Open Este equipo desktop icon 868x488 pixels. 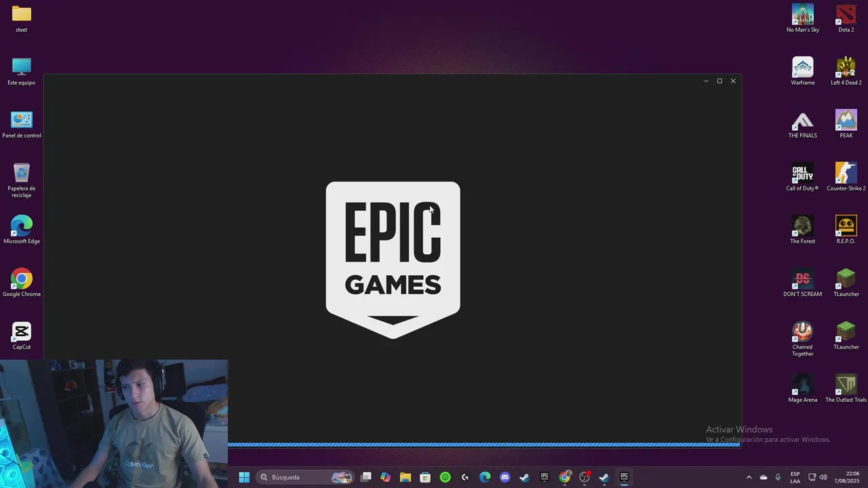(22, 71)
